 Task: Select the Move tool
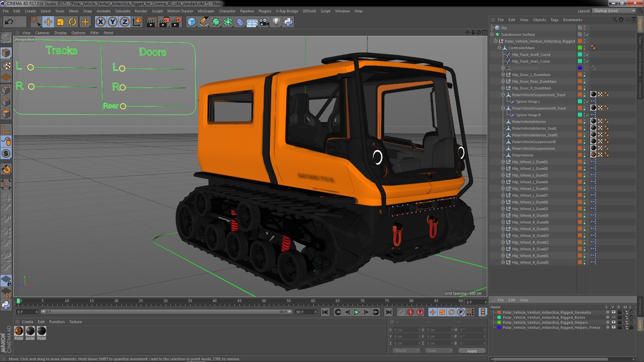[x=48, y=22]
